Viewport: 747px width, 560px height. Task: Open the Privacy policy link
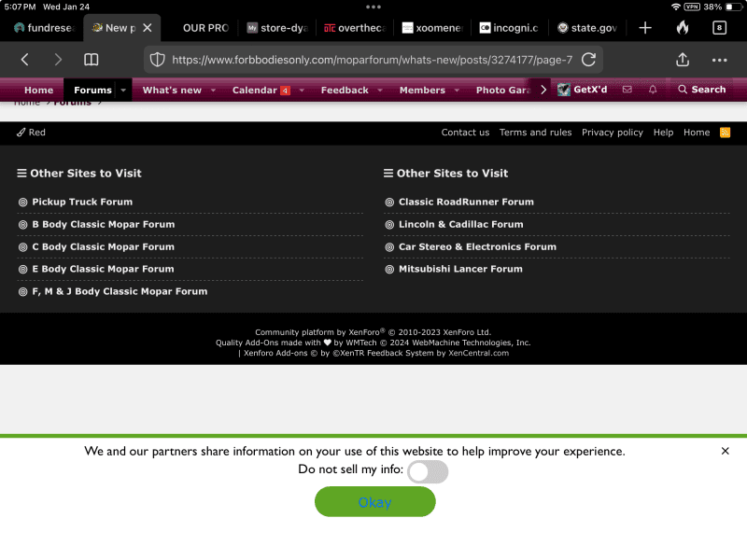coord(613,133)
